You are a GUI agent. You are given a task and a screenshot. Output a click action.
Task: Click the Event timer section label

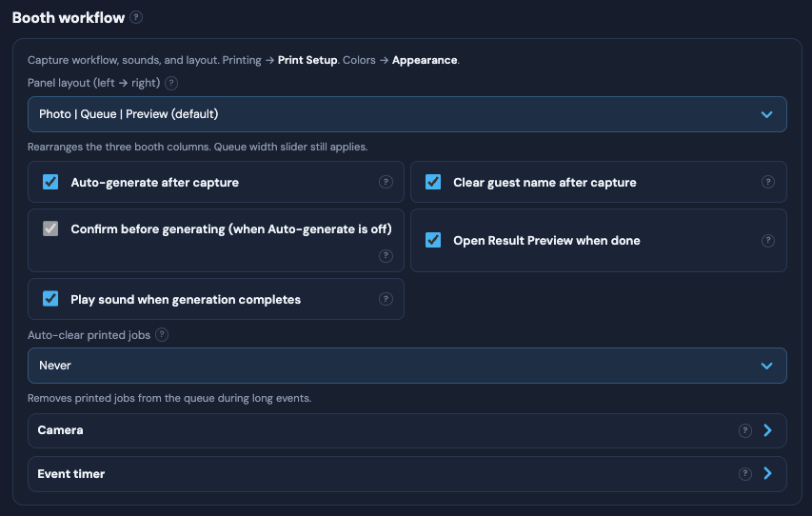pyautogui.click(x=71, y=473)
